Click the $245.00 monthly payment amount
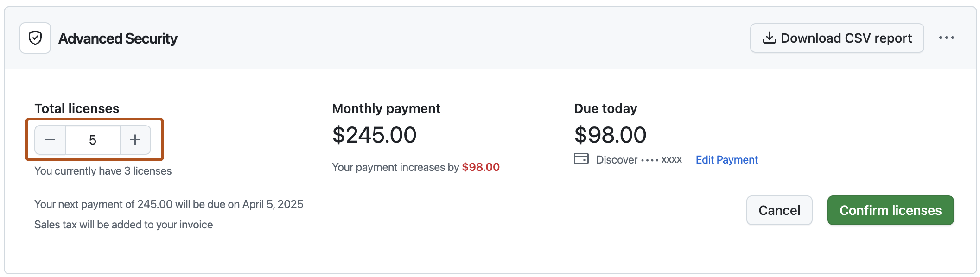The image size is (980, 277). click(374, 135)
